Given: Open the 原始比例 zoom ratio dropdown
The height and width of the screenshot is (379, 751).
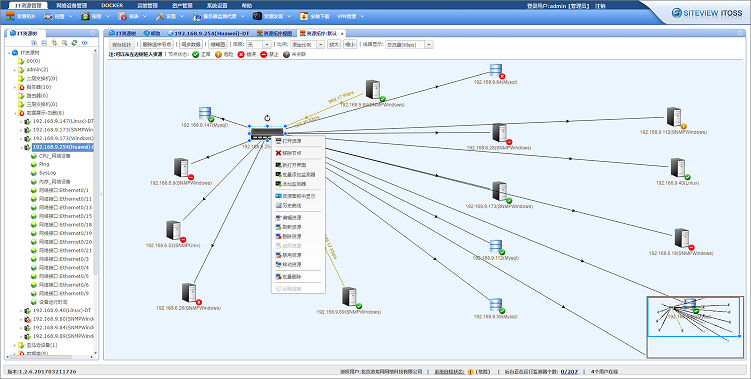Looking at the screenshot, I should pos(307,45).
